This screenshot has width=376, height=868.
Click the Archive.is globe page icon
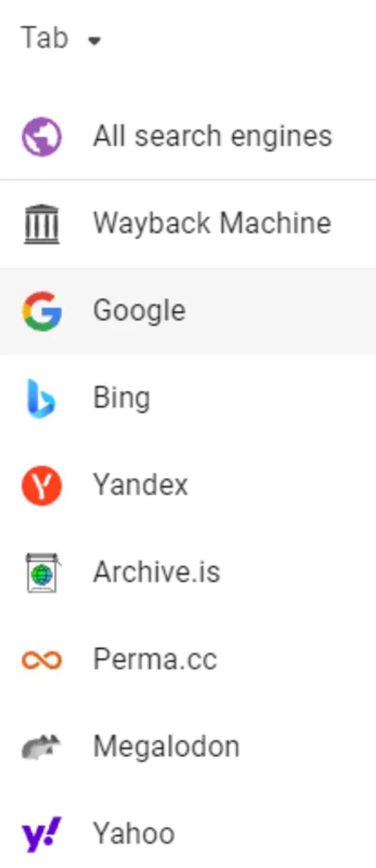point(42,572)
